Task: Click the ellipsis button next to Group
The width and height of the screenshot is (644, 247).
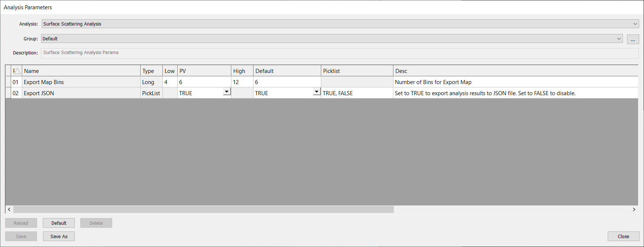Action: pyautogui.click(x=633, y=39)
